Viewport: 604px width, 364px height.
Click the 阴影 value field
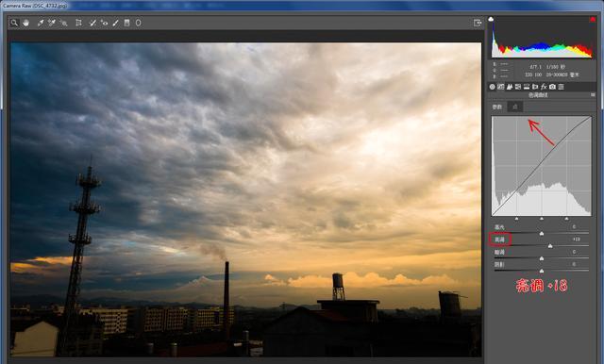[574, 264]
